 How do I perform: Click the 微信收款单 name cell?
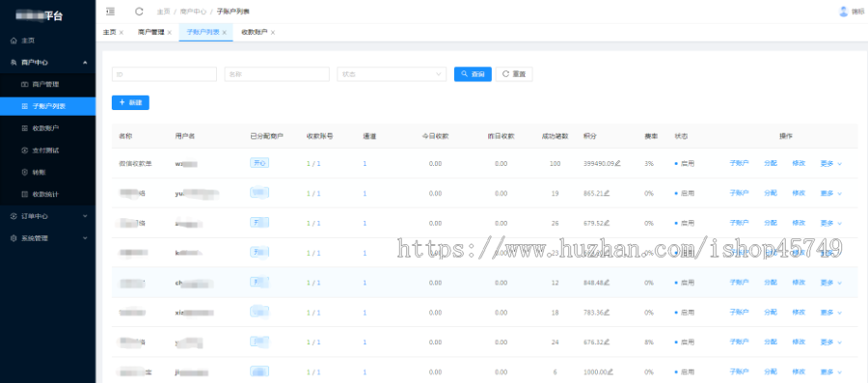[x=135, y=163]
